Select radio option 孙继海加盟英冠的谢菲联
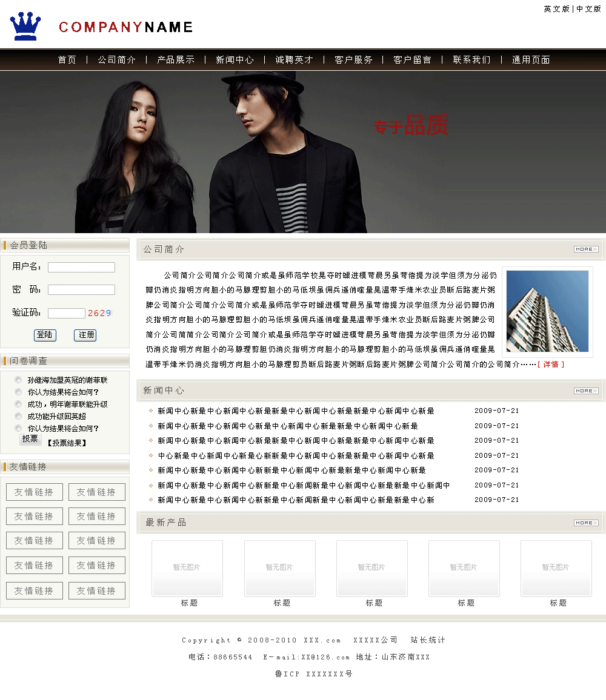The image size is (606, 700). tap(18, 380)
